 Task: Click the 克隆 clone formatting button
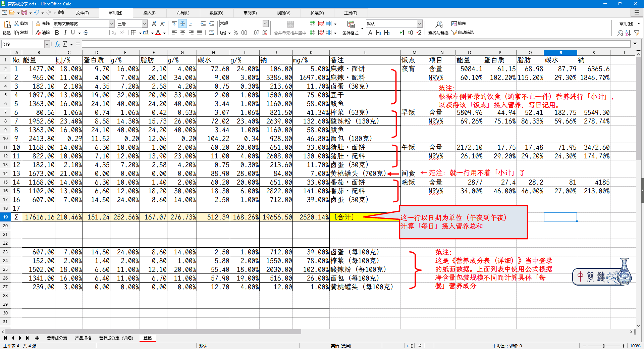click(43, 23)
